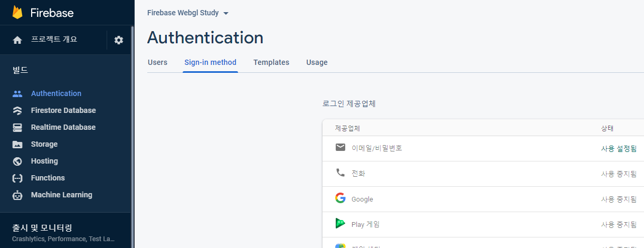The image size is (644, 248).
Task: Click the Firestore Database icon
Action: point(17,110)
